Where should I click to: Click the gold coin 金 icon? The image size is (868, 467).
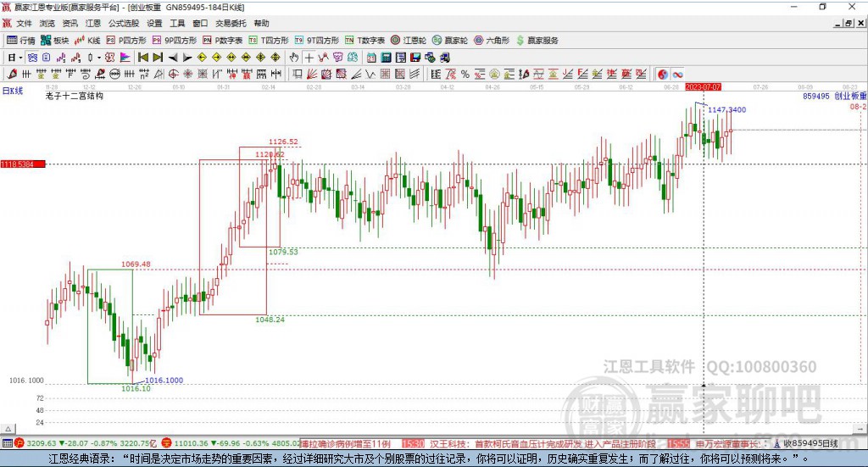point(494,74)
